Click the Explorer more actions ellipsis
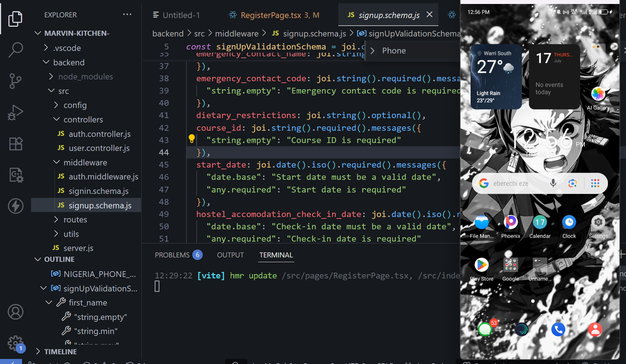The image size is (626, 364). tap(127, 15)
